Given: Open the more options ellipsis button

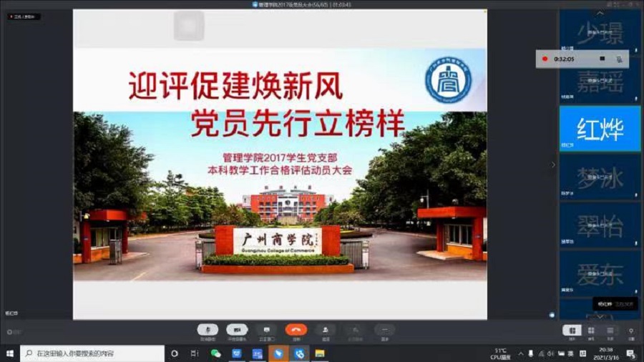Looking at the screenshot, I should (384, 330).
